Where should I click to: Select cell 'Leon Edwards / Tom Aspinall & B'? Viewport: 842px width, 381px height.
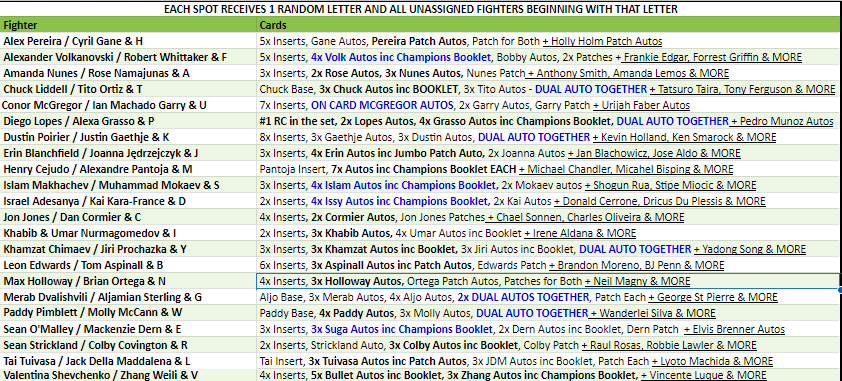[129, 265]
